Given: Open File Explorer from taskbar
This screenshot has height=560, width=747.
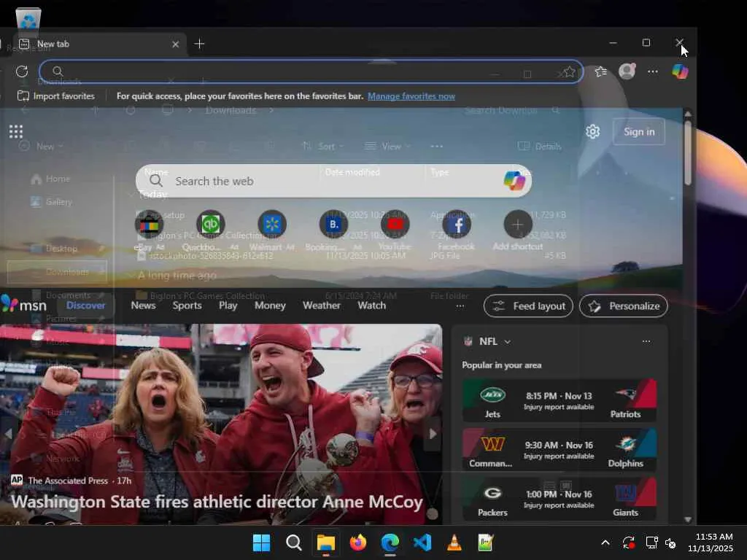Looking at the screenshot, I should point(326,542).
